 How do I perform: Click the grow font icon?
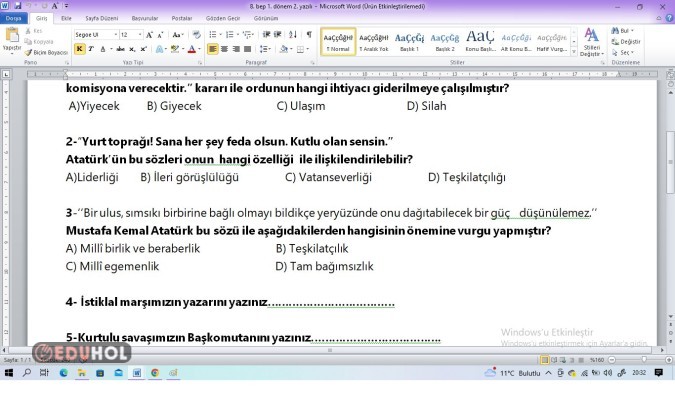(149, 35)
